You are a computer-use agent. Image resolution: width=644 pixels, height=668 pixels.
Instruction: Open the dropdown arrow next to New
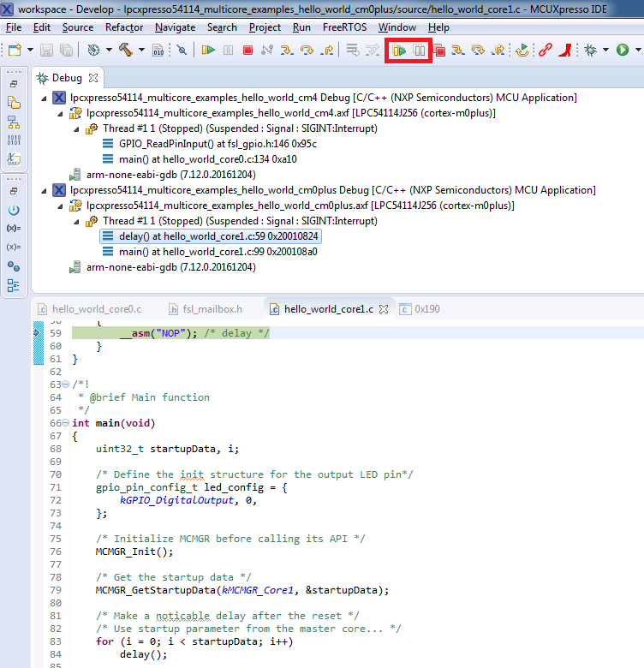point(30,51)
